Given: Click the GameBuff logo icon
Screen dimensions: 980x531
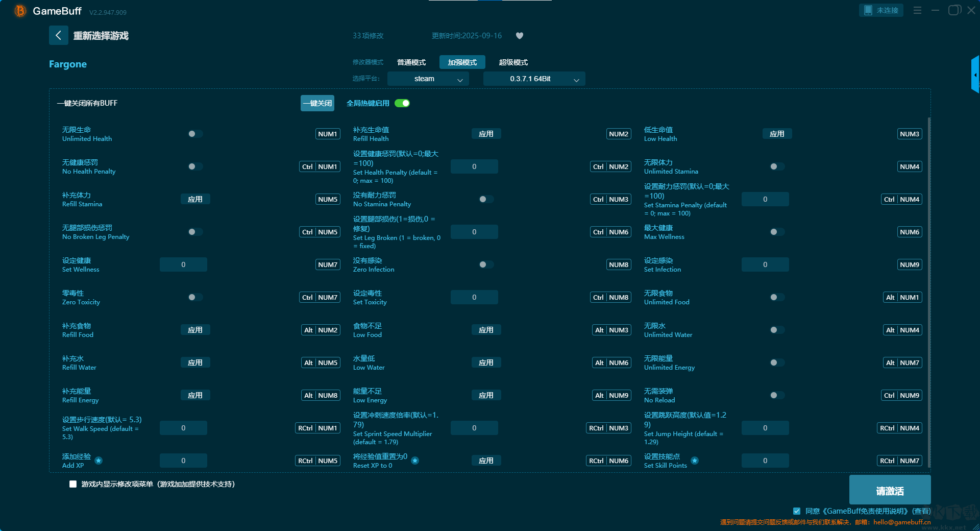Looking at the screenshot, I should pos(20,11).
